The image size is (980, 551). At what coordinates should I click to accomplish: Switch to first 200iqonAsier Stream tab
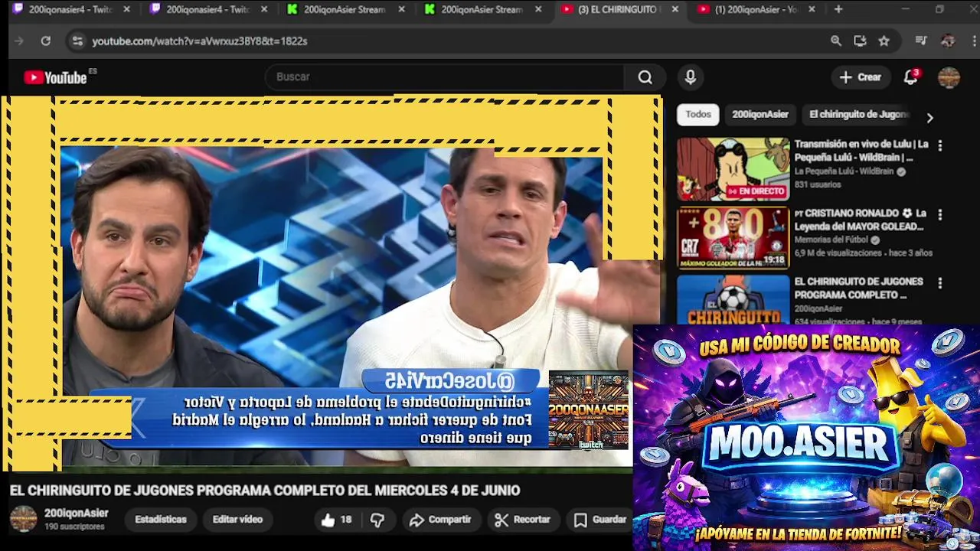coord(345,9)
